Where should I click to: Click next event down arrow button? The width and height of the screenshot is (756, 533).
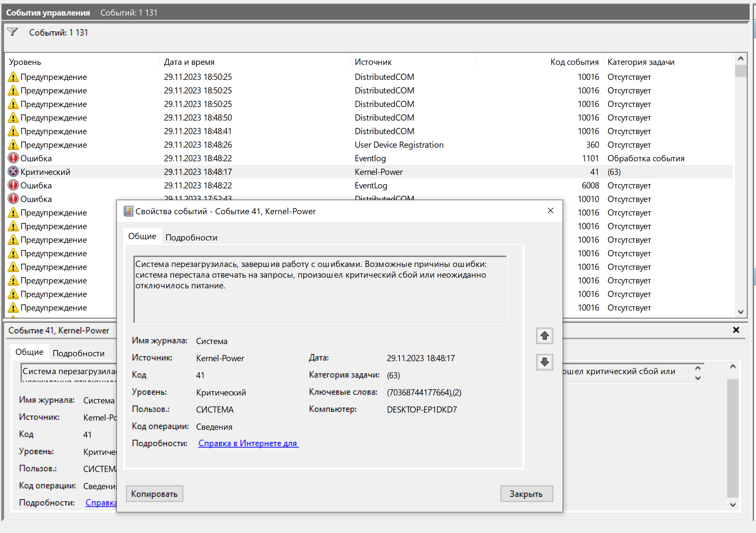[x=544, y=362]
